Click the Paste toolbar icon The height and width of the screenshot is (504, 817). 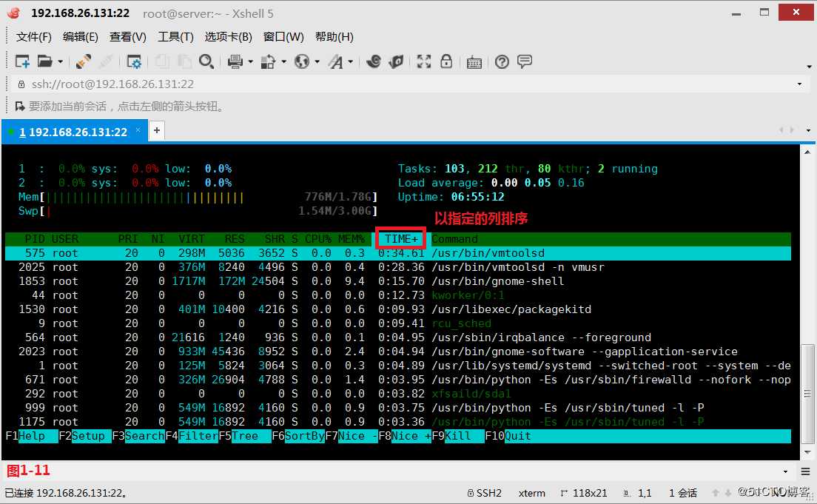[x=184, y=61]
